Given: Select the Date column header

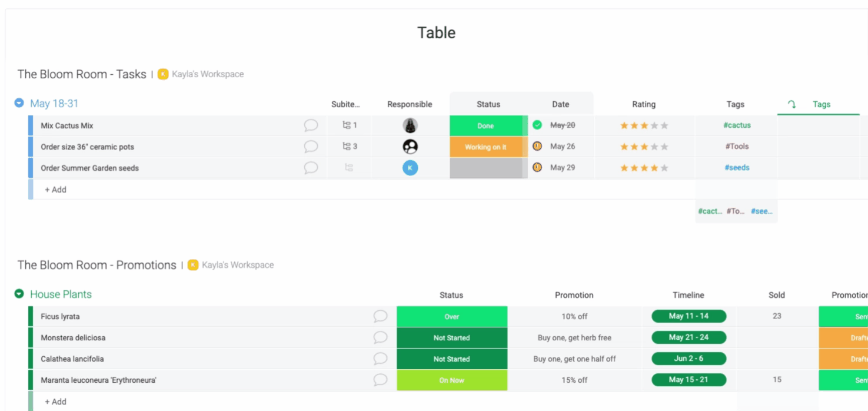Looking at the screenshot, I should (561, 104).
